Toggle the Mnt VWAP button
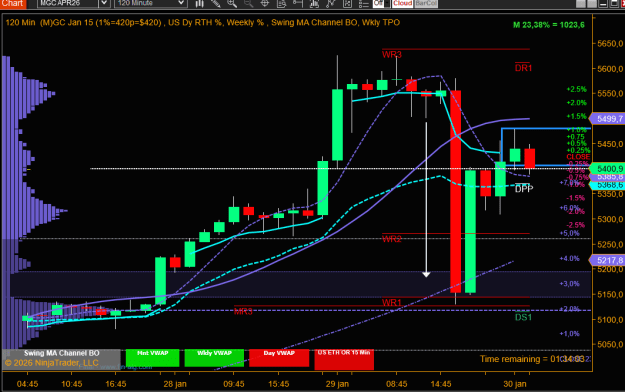Screen dimensions: 625x392 click(x=152, y=358)
